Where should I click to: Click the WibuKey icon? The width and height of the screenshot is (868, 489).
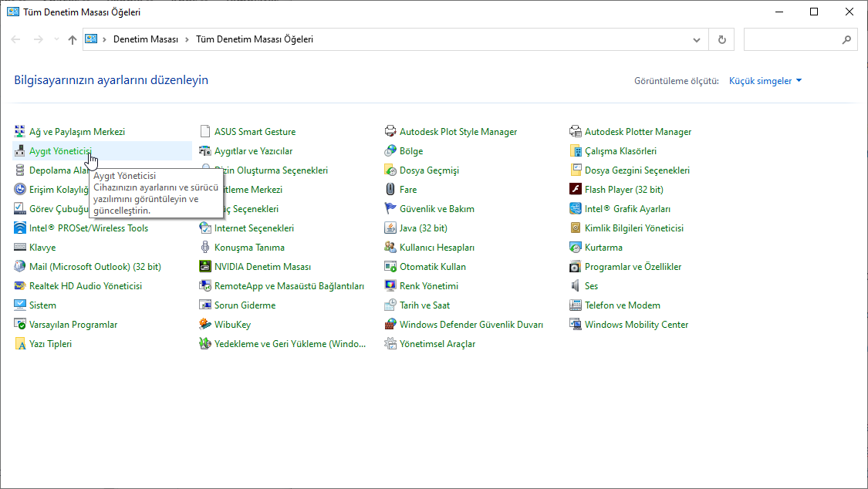coord(205,325)
